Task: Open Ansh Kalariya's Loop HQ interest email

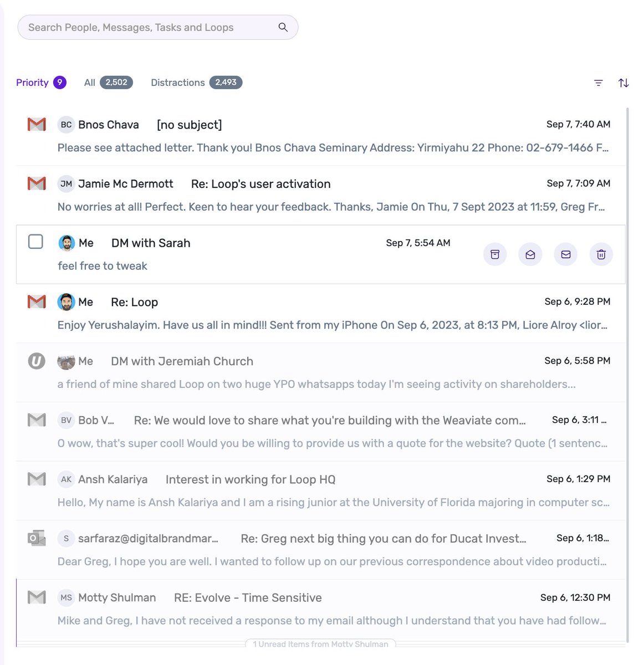Action: 250,479
